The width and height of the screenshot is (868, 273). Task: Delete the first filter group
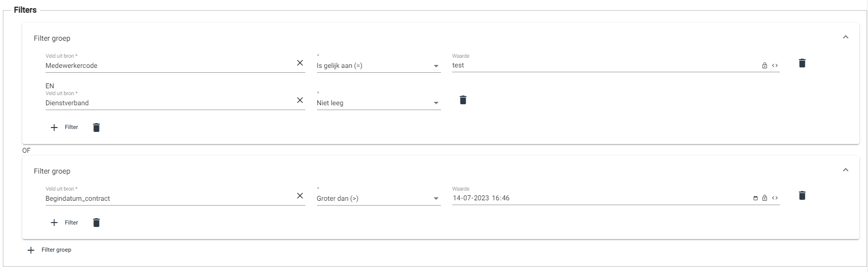point(96,128)
